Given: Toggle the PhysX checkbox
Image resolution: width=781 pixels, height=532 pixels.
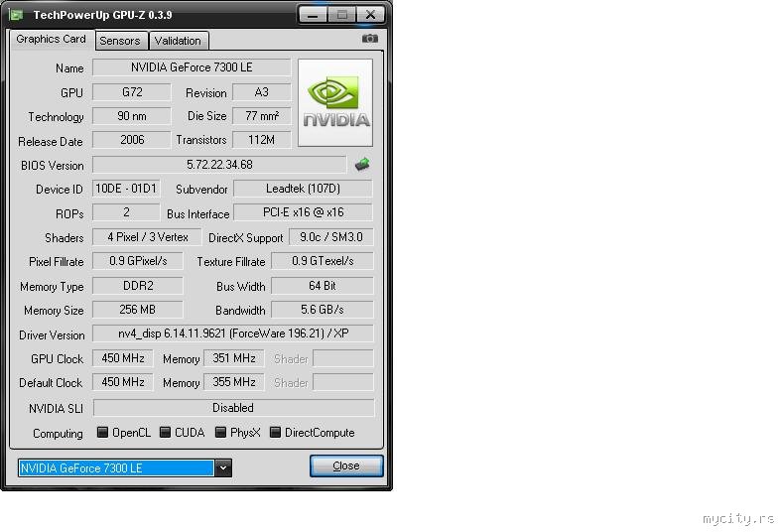Looking at the screenshot, I should (220, 432).
